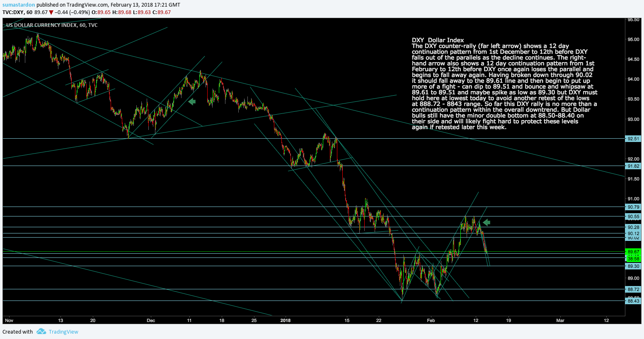644x339 pixels.
Task: Click the 91.50 price axis tick
Action: point(633,179)
